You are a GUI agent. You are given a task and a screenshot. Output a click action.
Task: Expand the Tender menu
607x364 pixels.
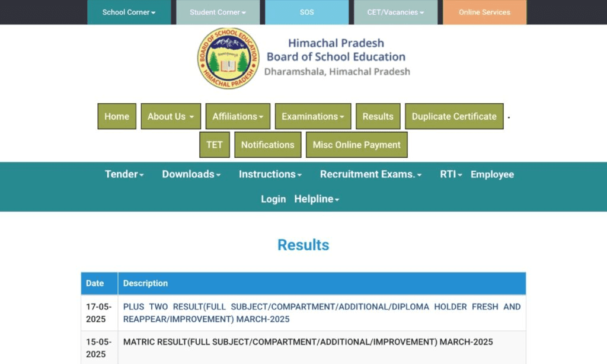(124, 174)
